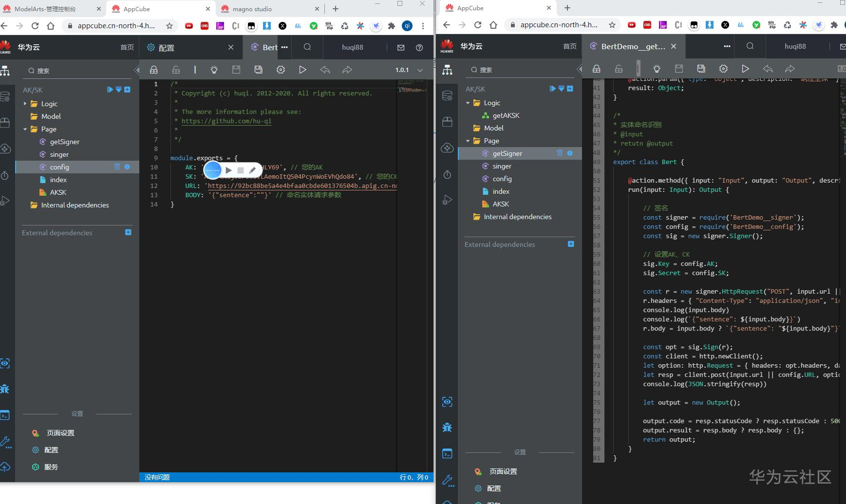This screenshot has height=504, width=846.
Task: Open 服务 in left window settings
Action: (51, 467)
